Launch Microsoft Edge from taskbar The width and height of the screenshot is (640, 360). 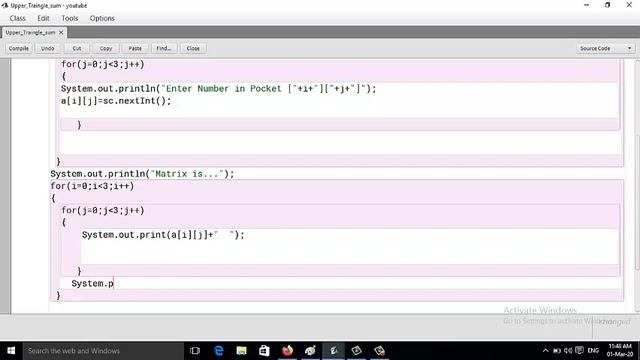219,351
